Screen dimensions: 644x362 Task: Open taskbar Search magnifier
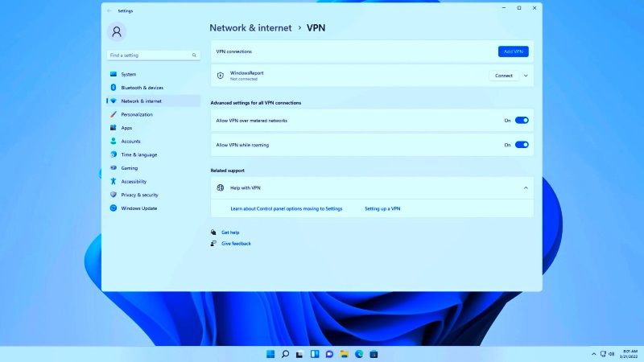[x=285, y=354]
